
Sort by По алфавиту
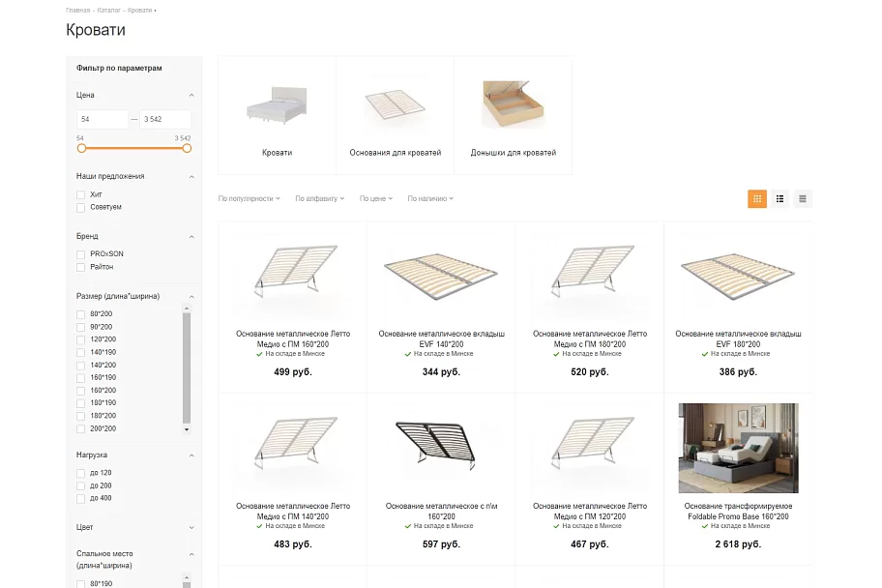[319, 198]
